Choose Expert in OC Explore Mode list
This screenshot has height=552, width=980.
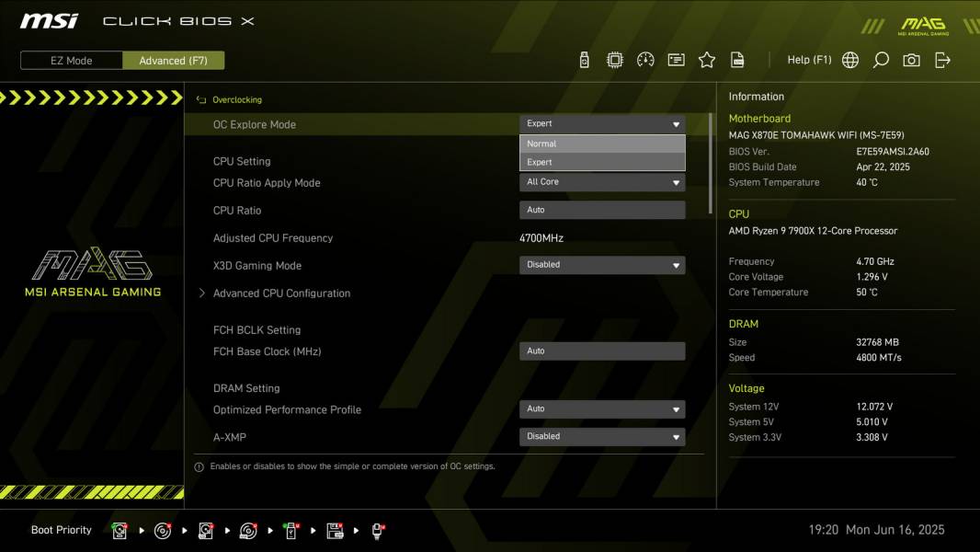pos(602,162)
